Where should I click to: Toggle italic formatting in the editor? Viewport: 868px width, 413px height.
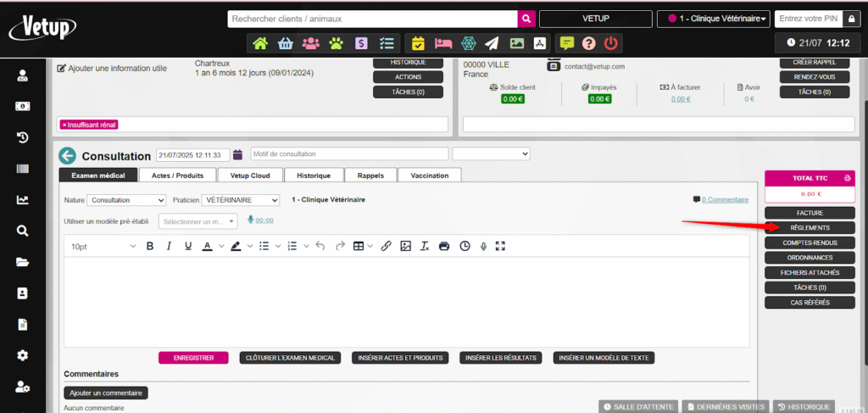point(169,246)
